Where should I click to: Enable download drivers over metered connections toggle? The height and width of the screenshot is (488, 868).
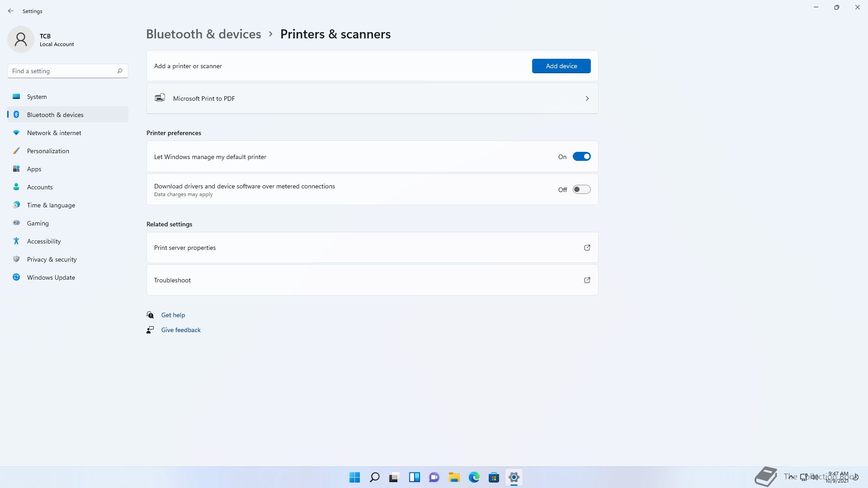pos(581,189)
